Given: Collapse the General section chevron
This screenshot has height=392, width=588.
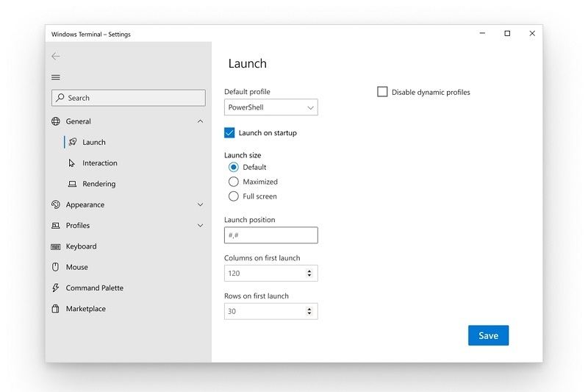Looking at the screenshot, I should coord(200,121).
